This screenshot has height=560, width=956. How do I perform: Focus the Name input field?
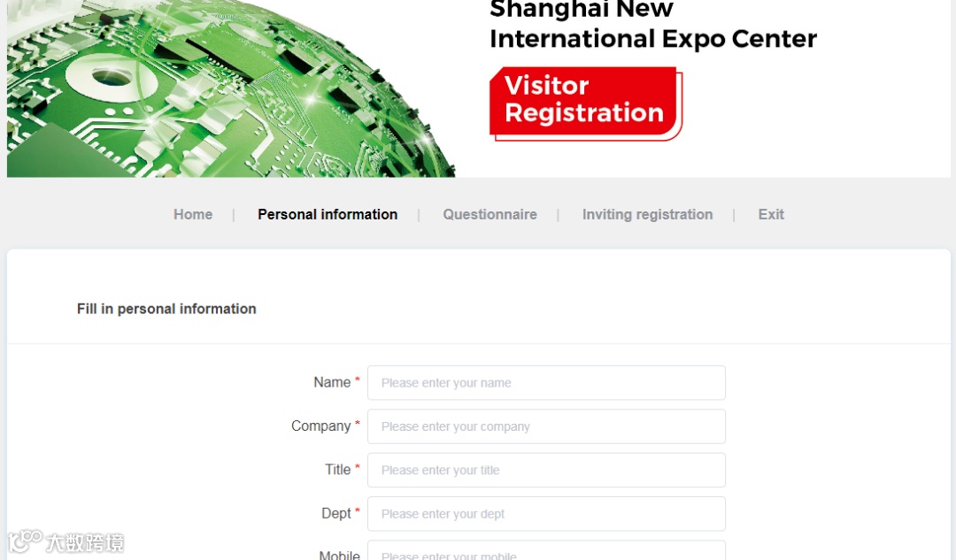tap(546, 383)
